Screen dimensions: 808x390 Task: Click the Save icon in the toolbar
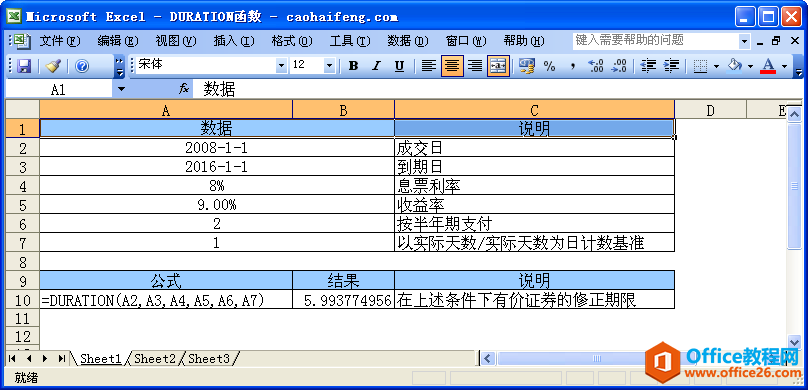click(24, 66)
